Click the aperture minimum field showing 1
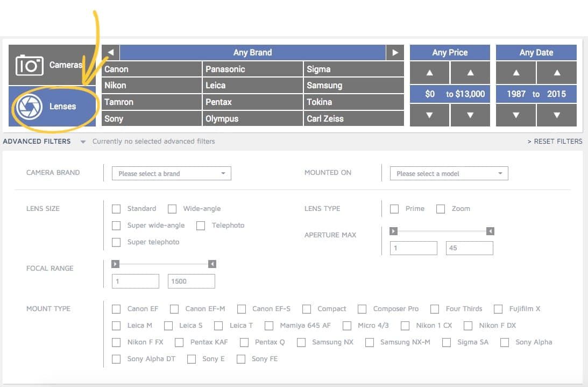The width and height of the screenshot is (588, 387). coord(414,248)
